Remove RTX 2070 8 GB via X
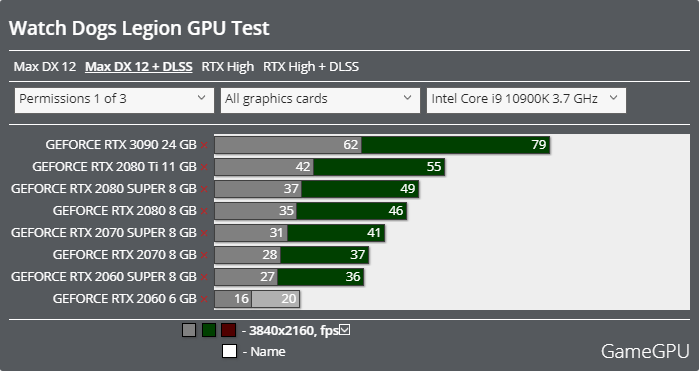 click(x=204, y=255)
